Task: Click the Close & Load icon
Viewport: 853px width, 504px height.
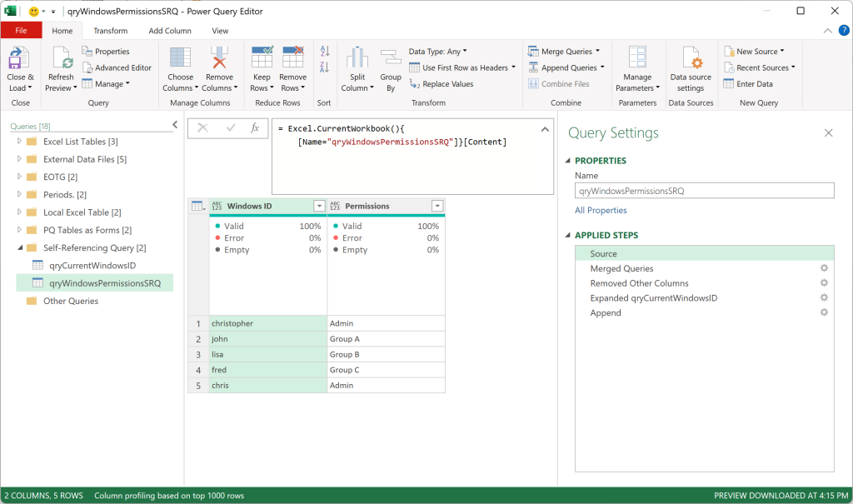Action: pos(18,57)
